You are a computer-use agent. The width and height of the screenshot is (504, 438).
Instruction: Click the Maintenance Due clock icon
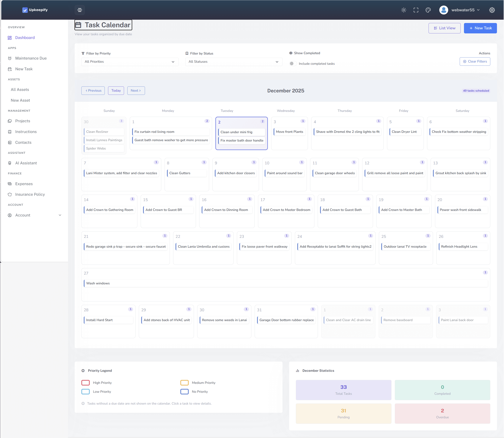pyautogui.click(x=10, y=58)
